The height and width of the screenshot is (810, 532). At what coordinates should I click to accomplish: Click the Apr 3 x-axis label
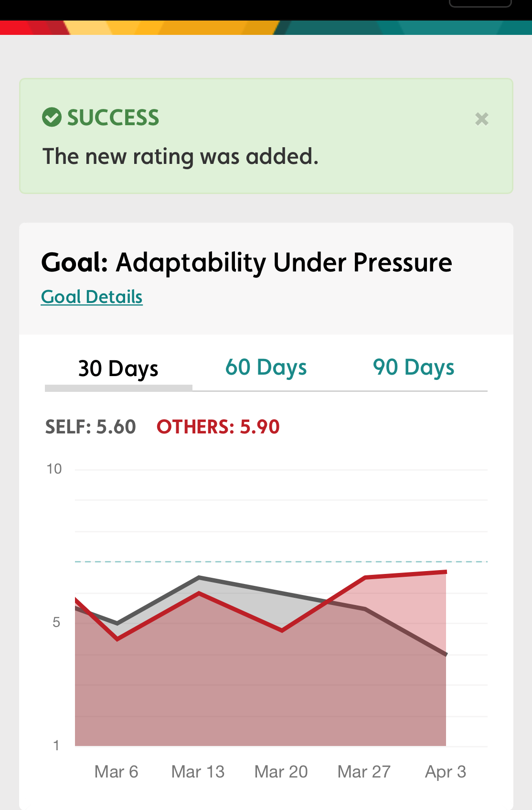446,772
